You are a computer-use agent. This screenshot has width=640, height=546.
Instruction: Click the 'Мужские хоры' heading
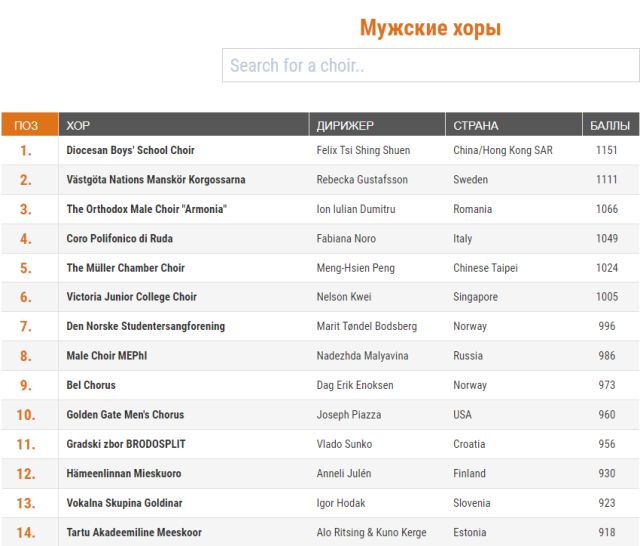pos(430,28)
